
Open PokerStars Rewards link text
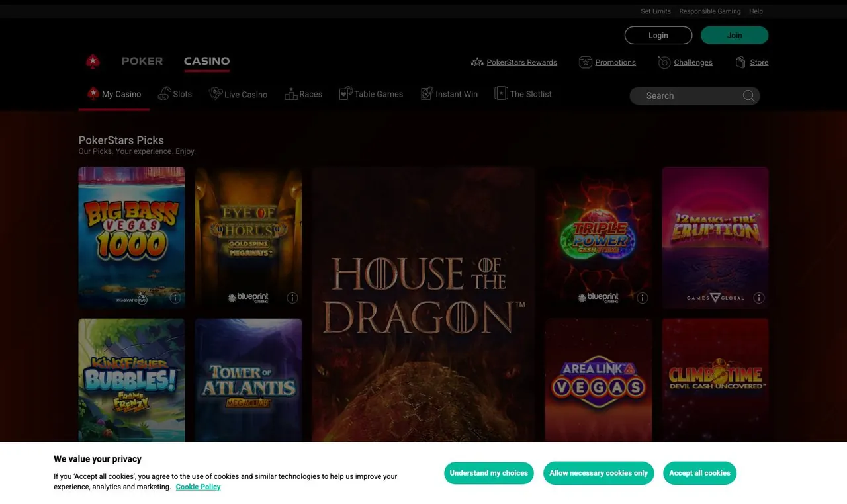pos(522,62)
